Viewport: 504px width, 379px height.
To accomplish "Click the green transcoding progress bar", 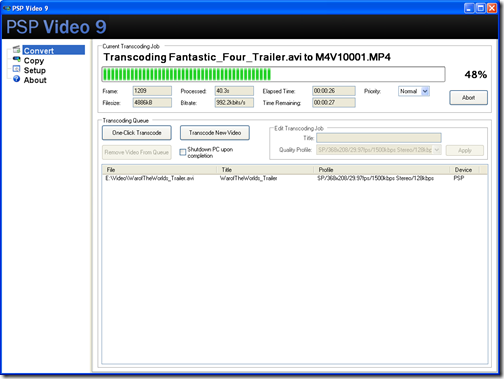I will (273, 74).
